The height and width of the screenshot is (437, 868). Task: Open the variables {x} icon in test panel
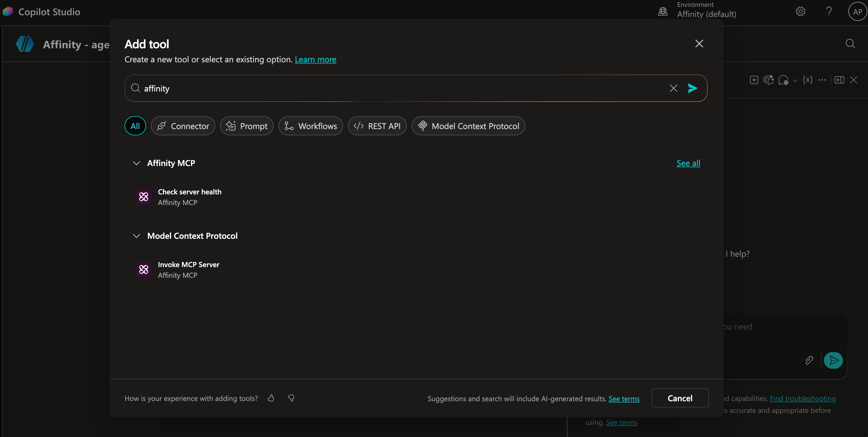point(808,80)
